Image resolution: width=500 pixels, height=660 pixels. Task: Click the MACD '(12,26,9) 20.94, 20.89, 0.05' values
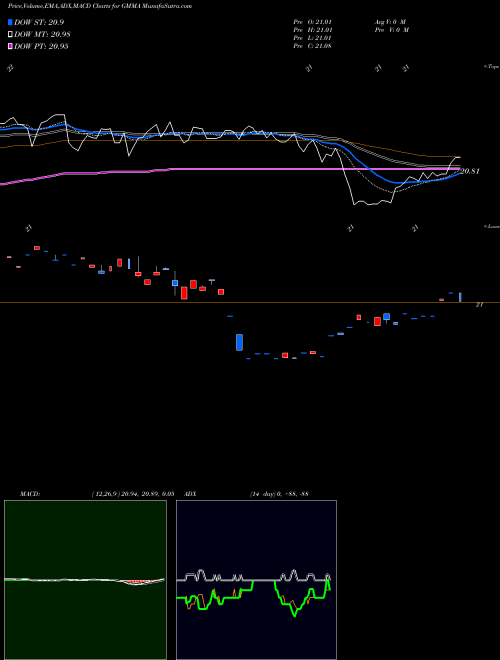133,494
